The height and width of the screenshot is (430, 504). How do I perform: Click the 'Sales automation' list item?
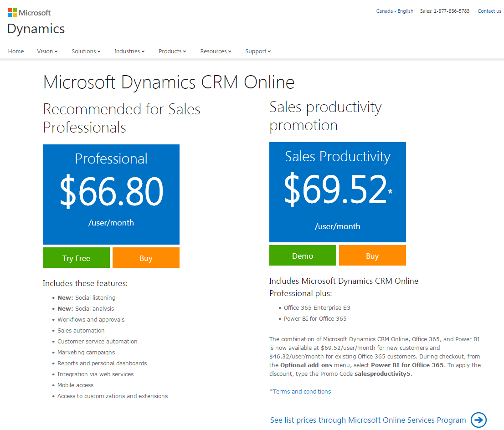tap(81, 330)
